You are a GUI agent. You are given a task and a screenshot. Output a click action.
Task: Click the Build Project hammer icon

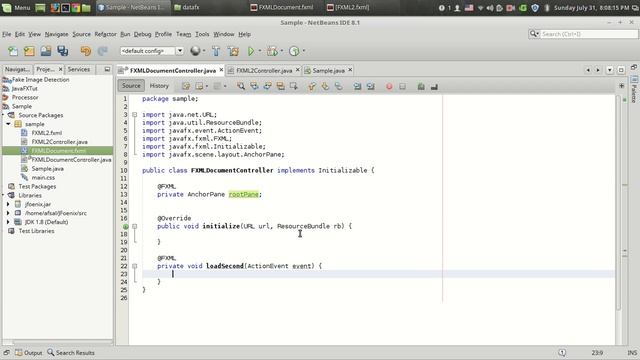tap(216, 51)
